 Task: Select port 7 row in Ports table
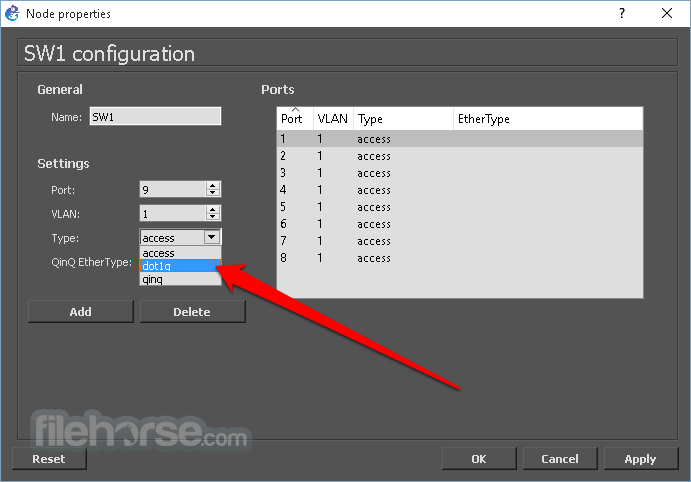[460, 241]
